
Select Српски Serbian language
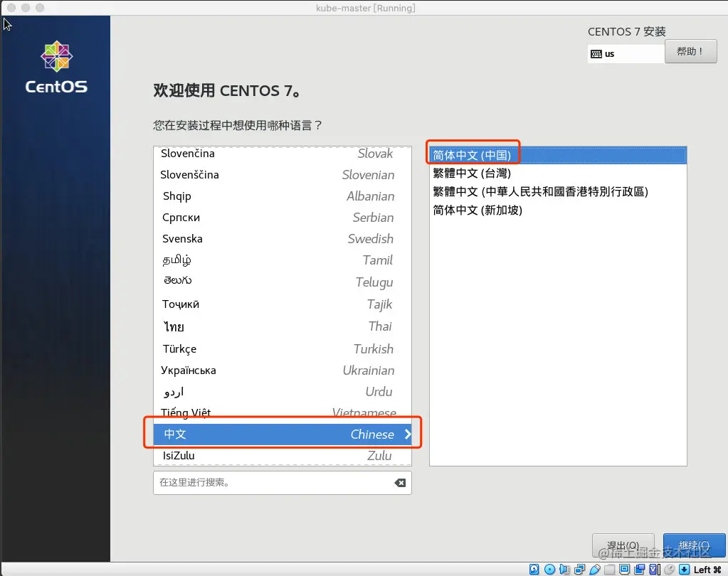pos(283,218)
